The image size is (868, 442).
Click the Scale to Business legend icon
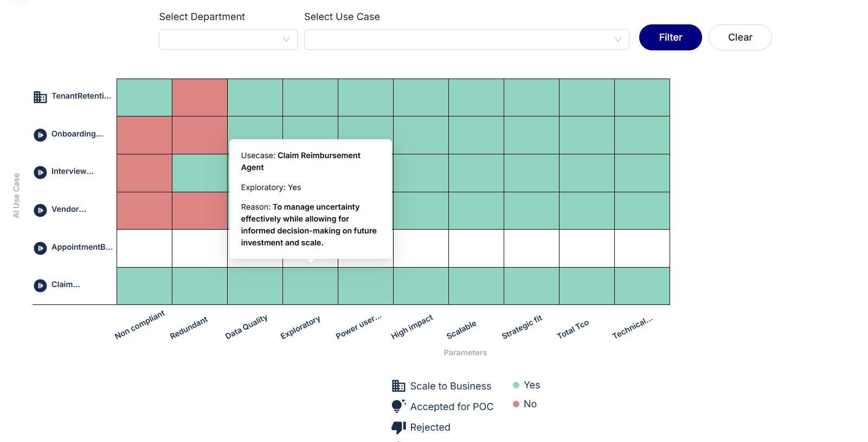point(398,386)
